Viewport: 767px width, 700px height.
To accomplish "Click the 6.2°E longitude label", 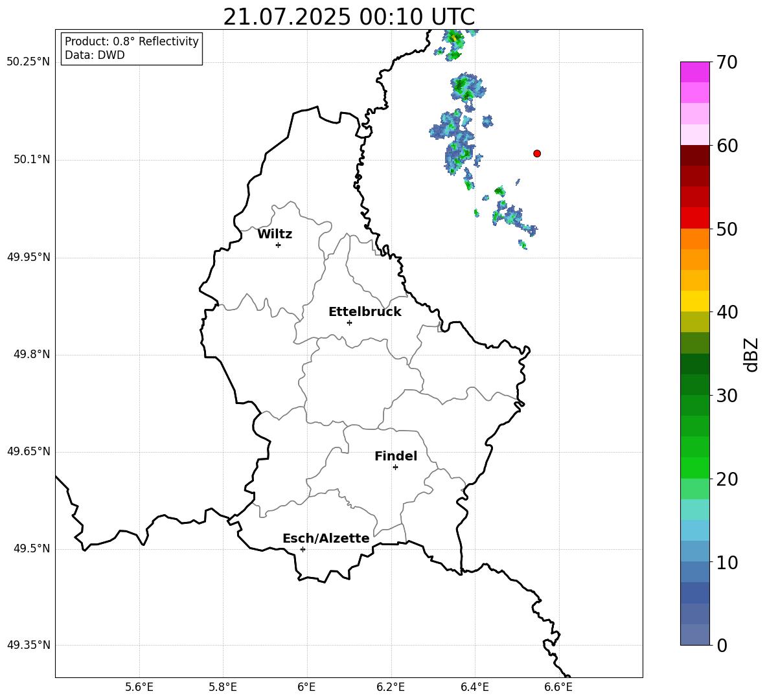I will coord(391,688).
